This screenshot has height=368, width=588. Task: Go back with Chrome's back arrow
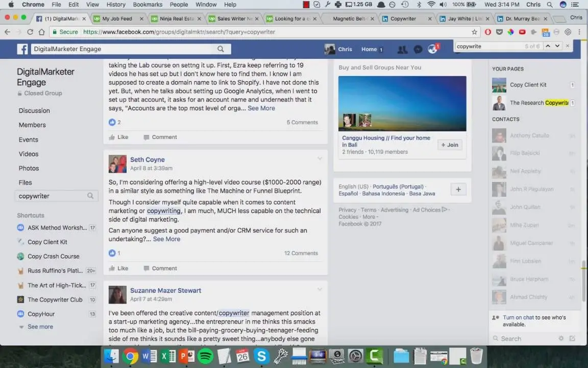8,32
